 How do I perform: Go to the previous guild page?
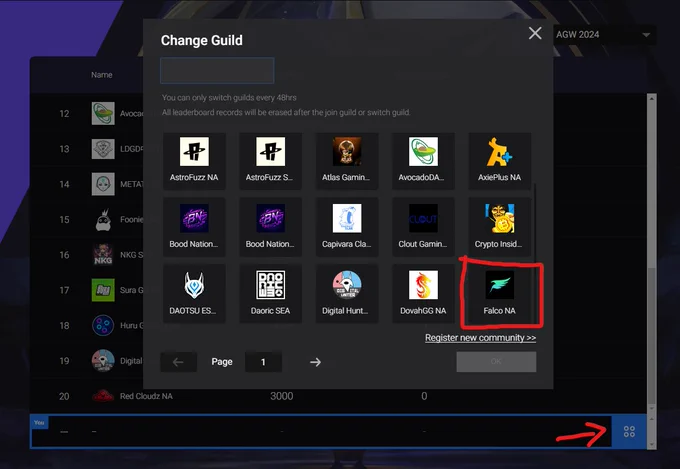(x=178, y=362)
